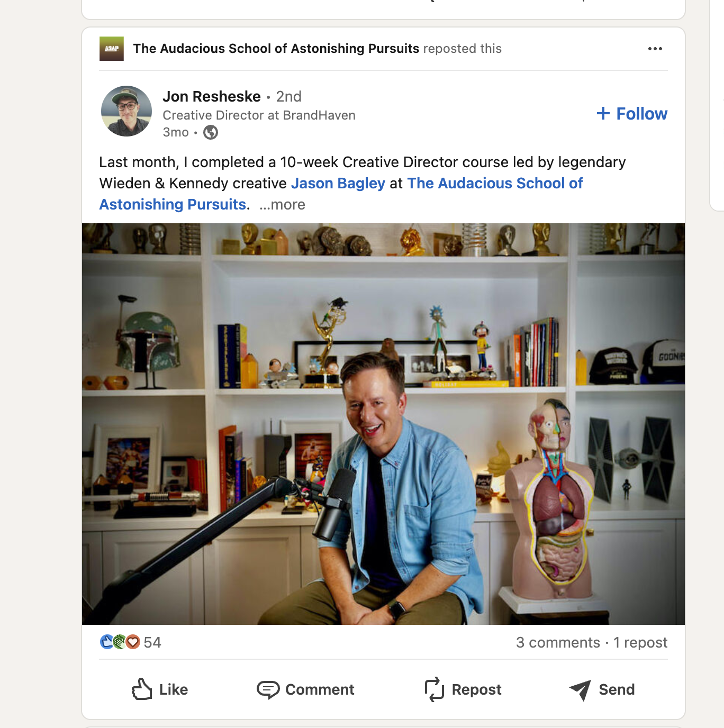Screen dimensions: 724x728
Task: Open the Jason Bagley mention link
Action: click(x=338, y=183)
